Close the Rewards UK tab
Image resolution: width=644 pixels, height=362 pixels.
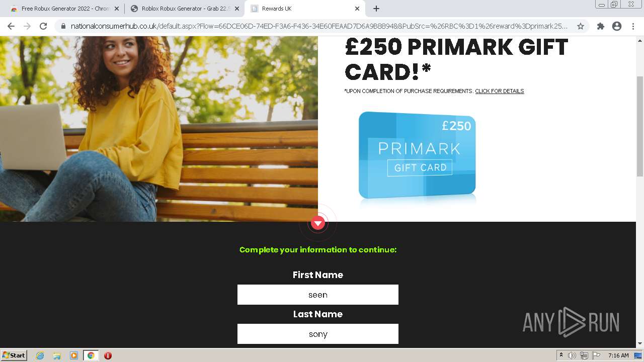click(357, 9)
